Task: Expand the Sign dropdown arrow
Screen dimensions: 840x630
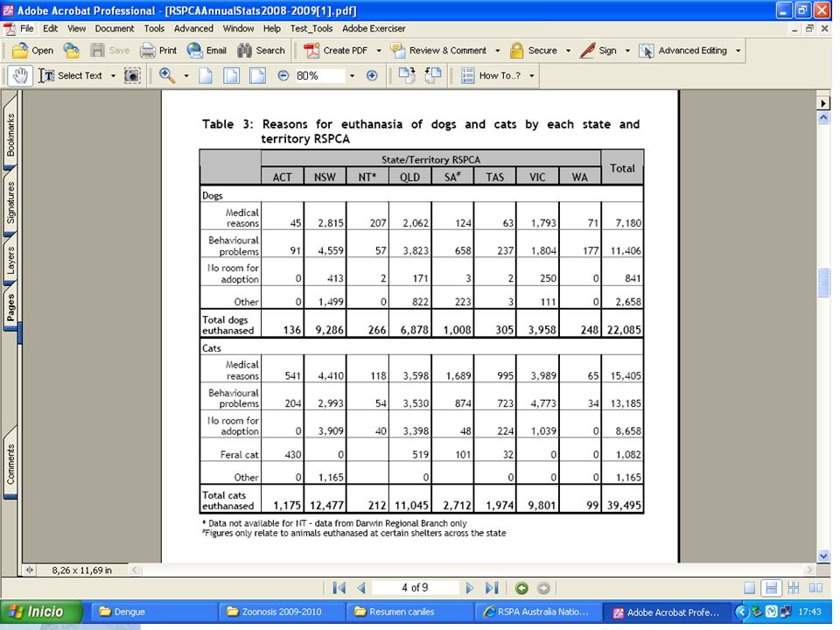Action: 627,51
